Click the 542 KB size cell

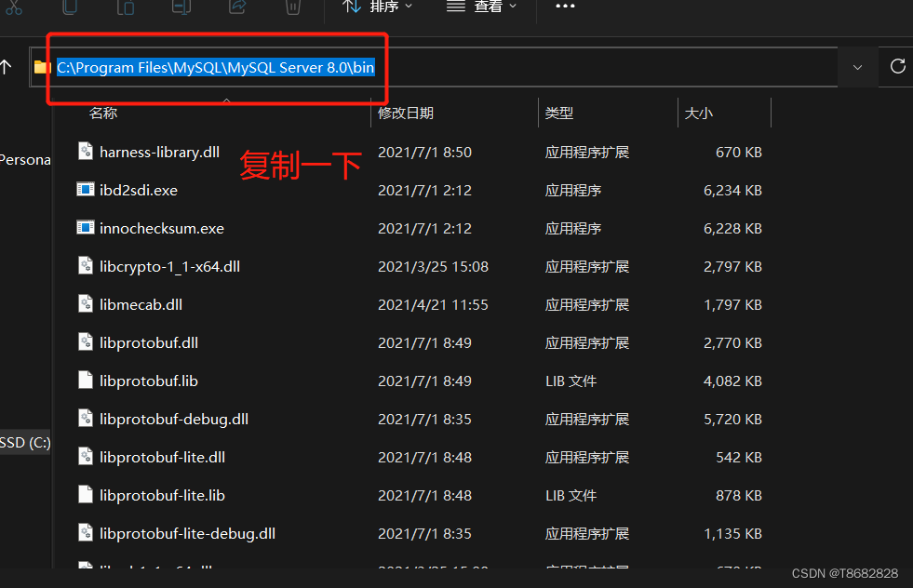click(x=739, y=457)
